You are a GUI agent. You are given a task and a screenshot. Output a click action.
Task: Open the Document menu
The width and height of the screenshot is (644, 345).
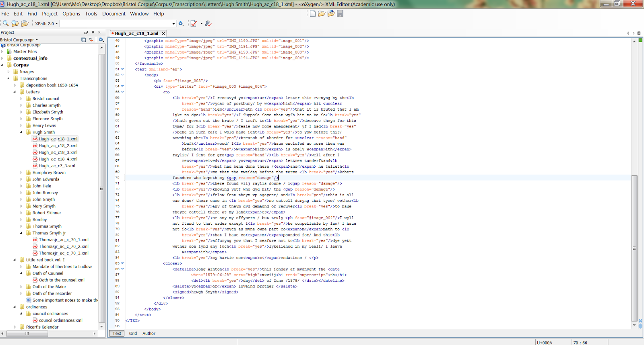[114, 14]
